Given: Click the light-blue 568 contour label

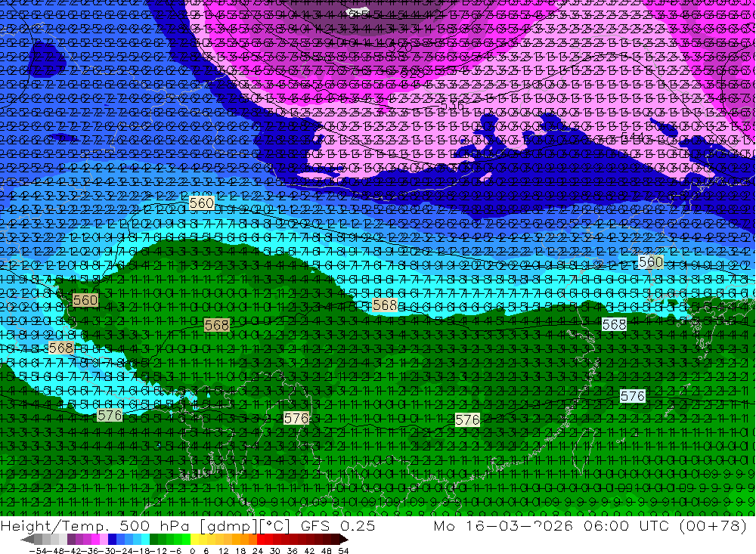Looking at the screenshot, I should tap(614, 324).
